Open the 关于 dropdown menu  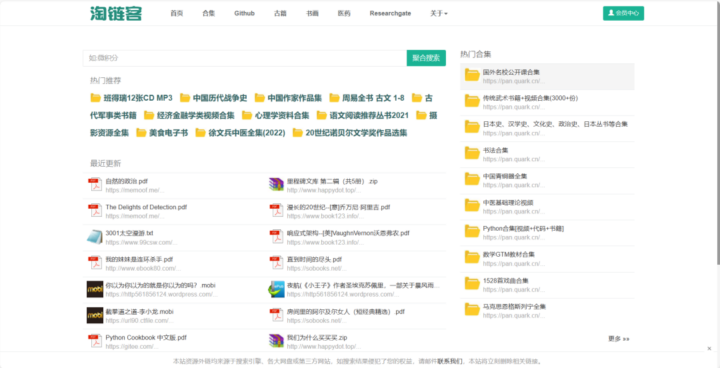tap(439, 13)
